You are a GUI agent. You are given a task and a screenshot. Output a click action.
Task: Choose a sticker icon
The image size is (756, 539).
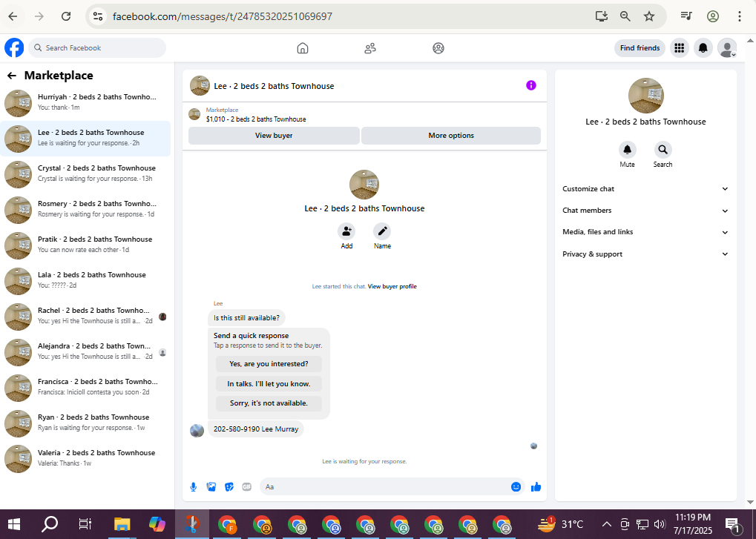(229, 487)
